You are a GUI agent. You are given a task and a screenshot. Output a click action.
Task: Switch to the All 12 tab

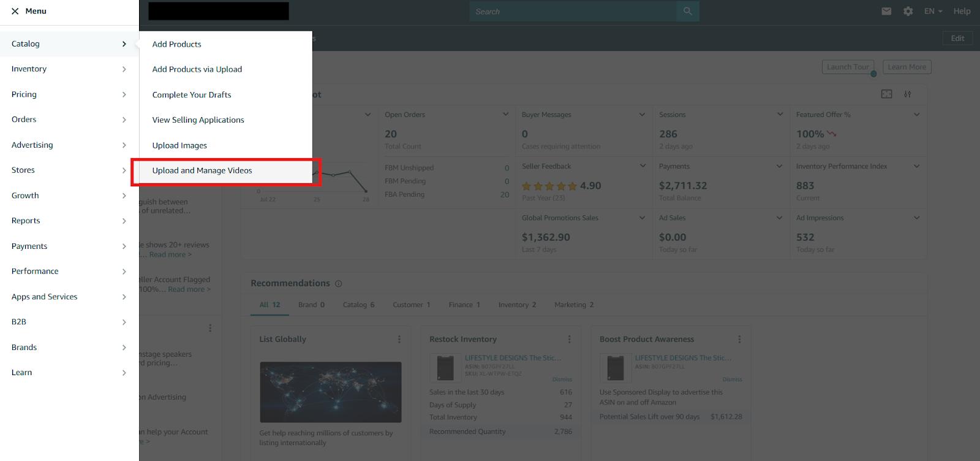[269, 305]
